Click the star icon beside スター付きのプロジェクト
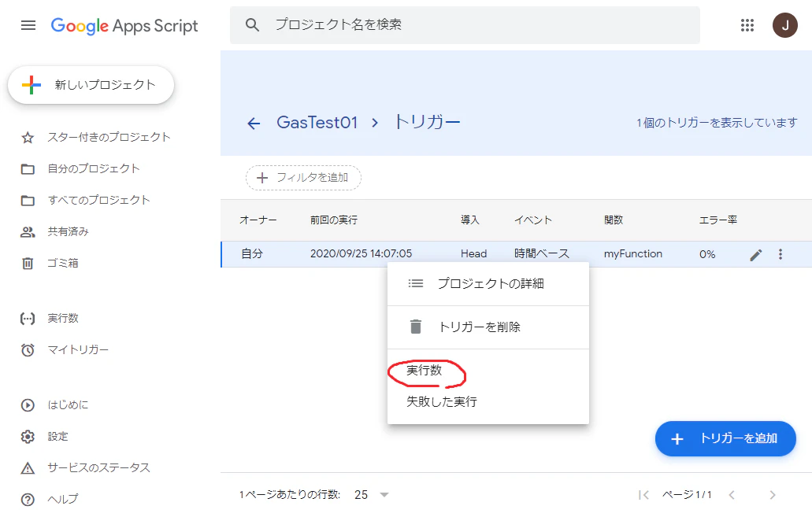The width and height of the screenshot is (812, 517). 28,138
